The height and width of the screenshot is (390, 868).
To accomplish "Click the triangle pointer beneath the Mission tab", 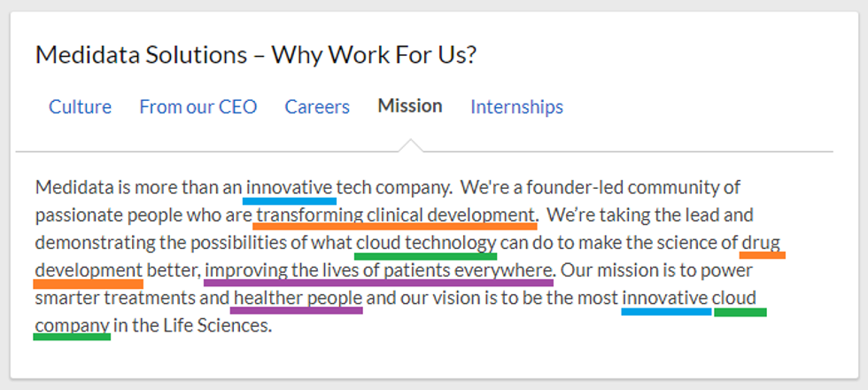I will click(410, 145).
